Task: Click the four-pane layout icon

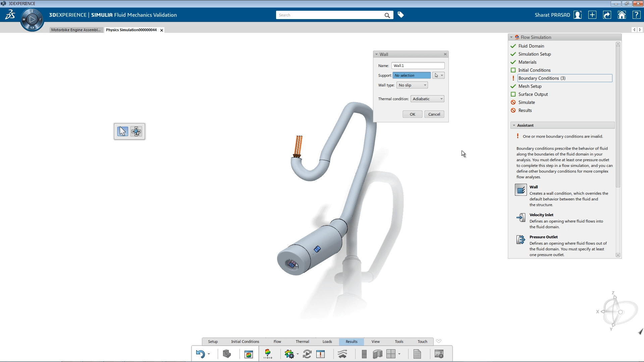Action: tap(391, 354)
